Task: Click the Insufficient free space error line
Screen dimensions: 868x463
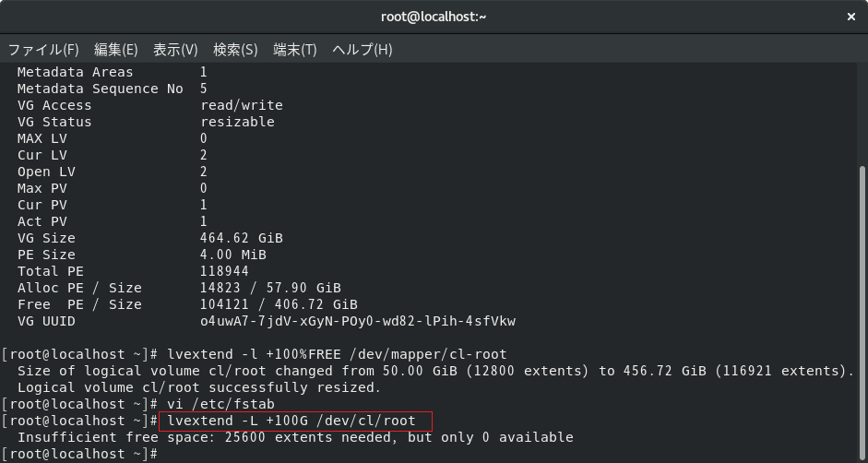Action: (x=295, y=437)
